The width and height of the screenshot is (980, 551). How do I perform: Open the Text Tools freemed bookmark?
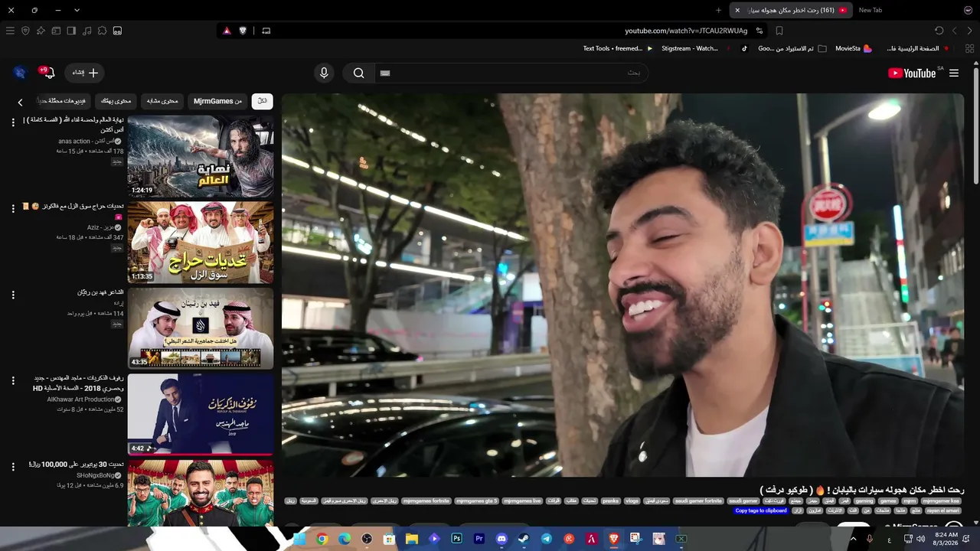(618, 48)
